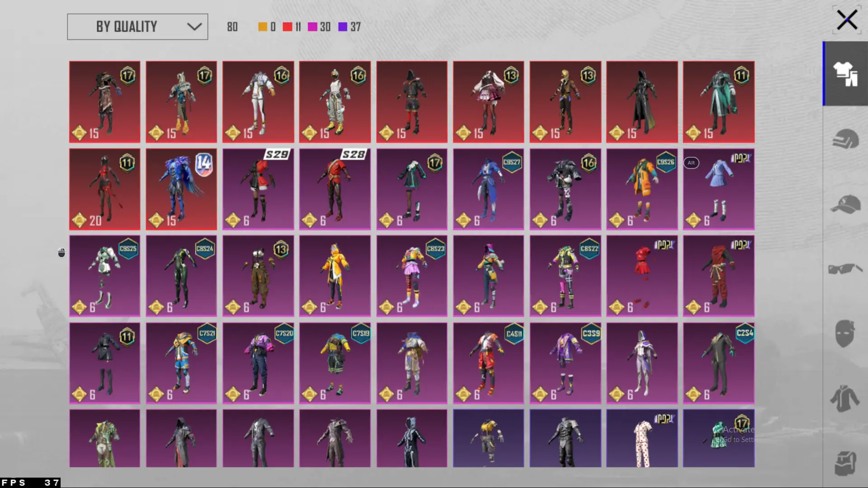This screenshot has height=488, width=868.
Task: Select the cap headwear category icon
Action: click(x=845, y=204)
